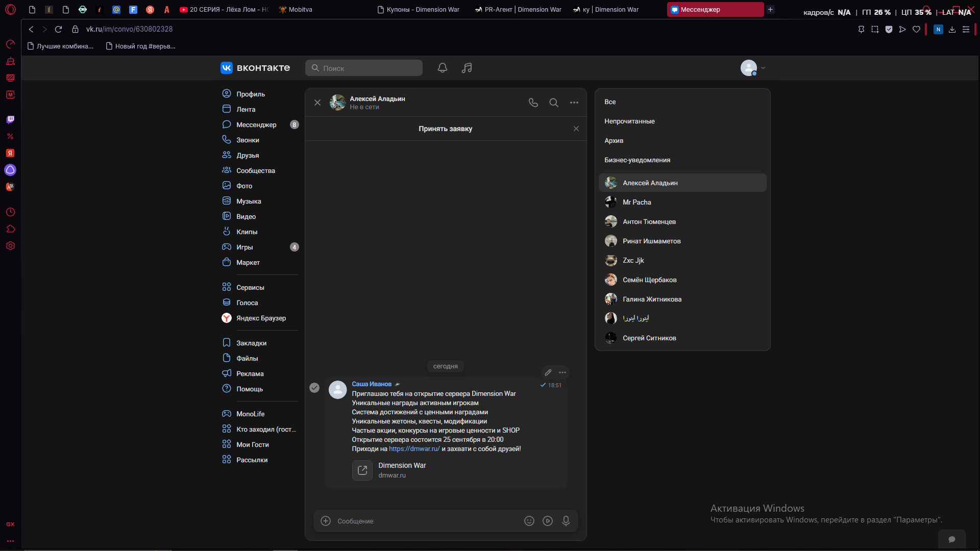Open the music note icon in header

click(467, 68)
